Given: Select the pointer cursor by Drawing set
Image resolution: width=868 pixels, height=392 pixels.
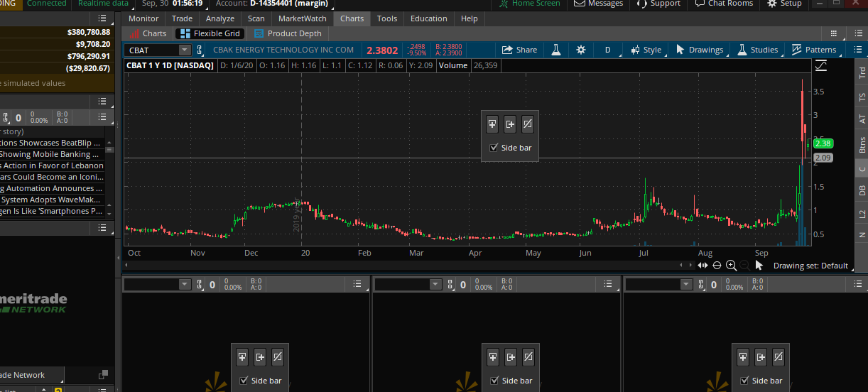Looking at the screenshot, I should pos(759,266).
